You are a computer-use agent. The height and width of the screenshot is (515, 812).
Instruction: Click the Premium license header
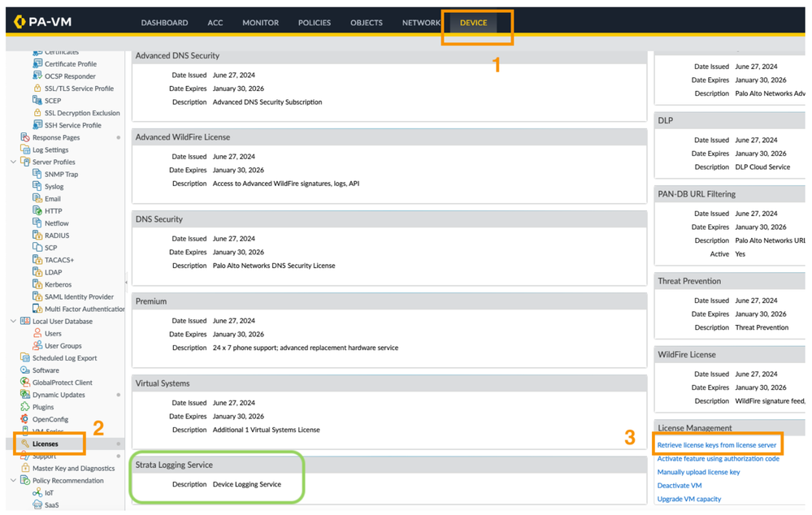click(x=389, y=301)
